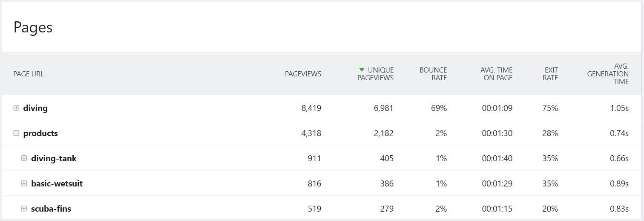The height and width of the screenshot is (221, 644).
Task: Click the Pages report title
Action: (33, 27)
